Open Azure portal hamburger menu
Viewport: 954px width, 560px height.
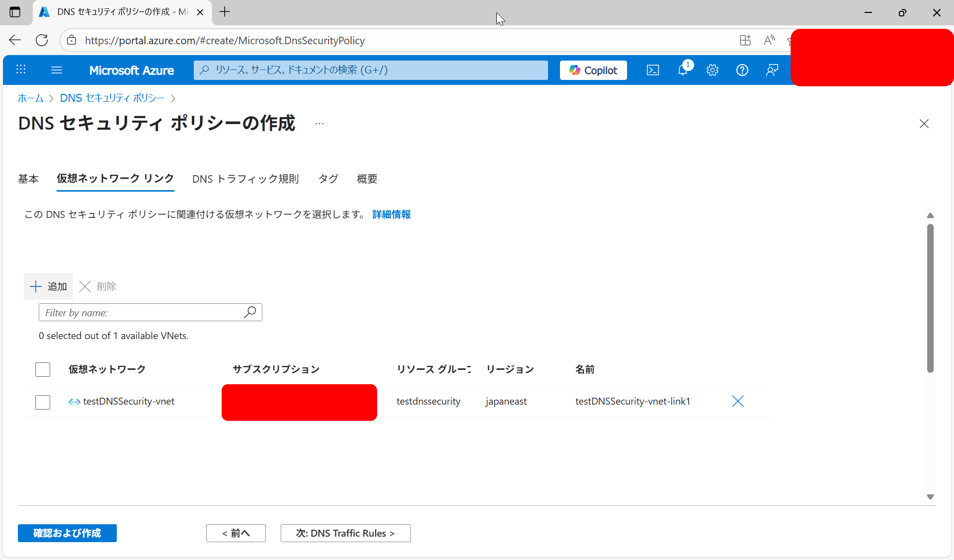57,70
